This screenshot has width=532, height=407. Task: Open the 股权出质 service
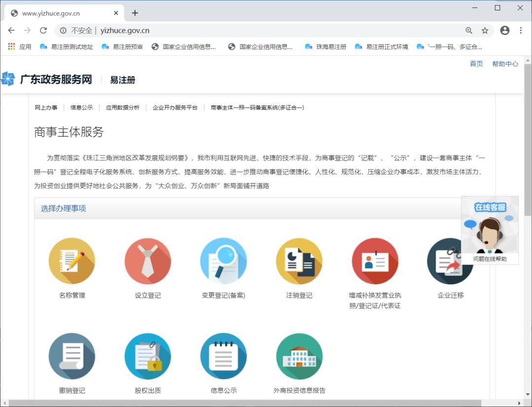pyautogui.click(x=148, y=356)
